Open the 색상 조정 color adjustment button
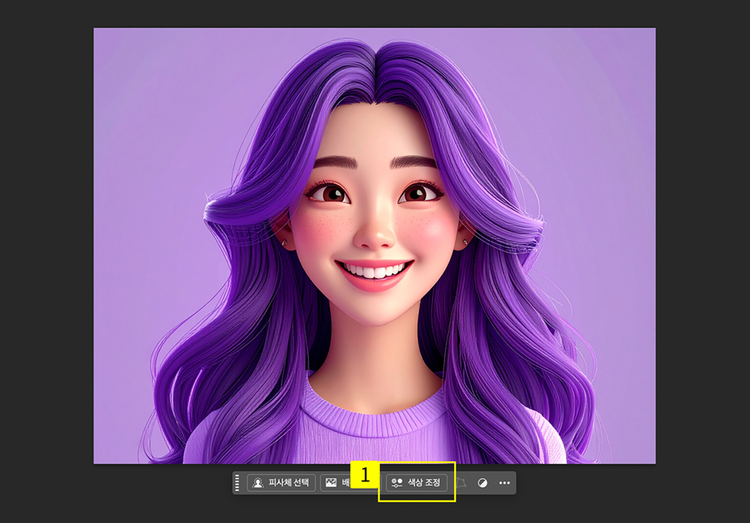The width and height of the screenshot is (750, 523). pyautogui.click(x=416, y=483)
